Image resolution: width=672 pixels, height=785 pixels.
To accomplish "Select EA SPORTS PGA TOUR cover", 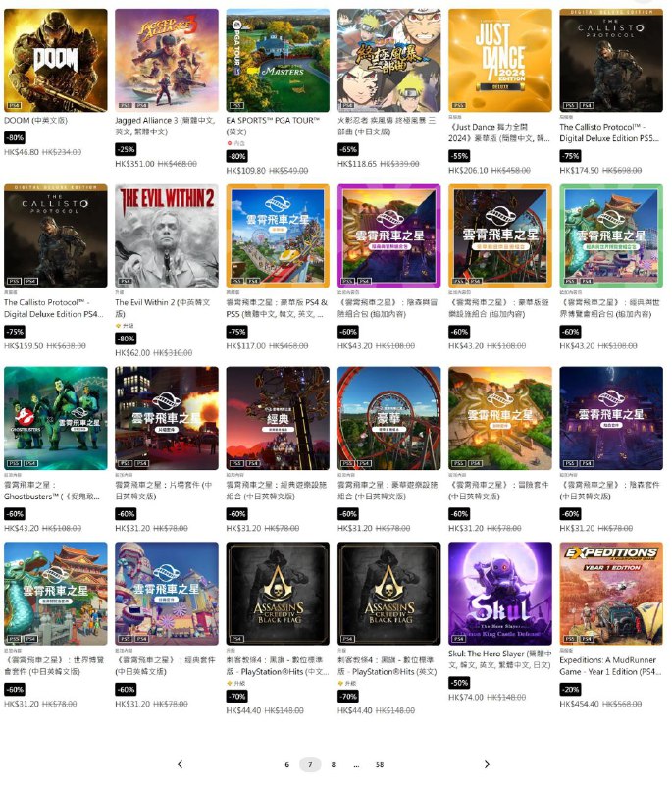I will (278, 60).
